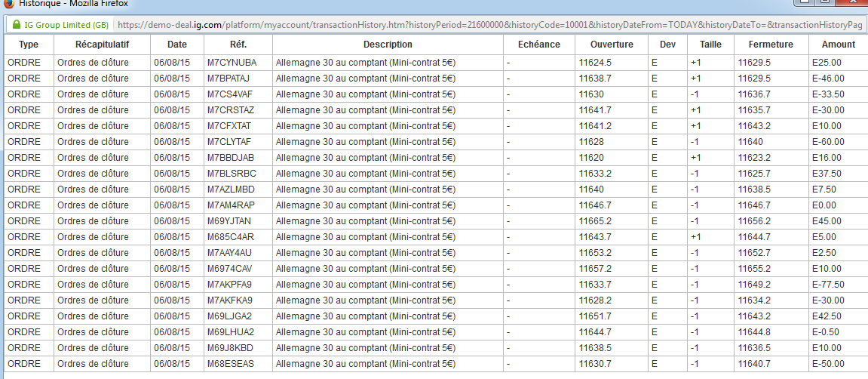The width and height of the screenshot is (868, 379).
Task: Click amount E37.50
Action: pos(827,174)
